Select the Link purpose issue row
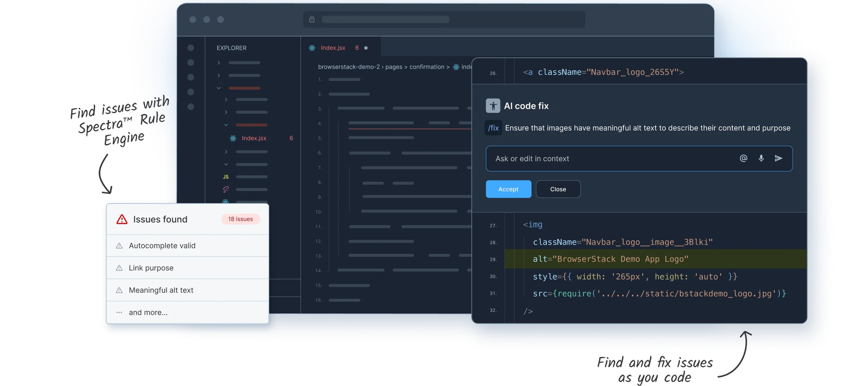The width and height of the screenshot is (868, 386). tap(187, 268)
